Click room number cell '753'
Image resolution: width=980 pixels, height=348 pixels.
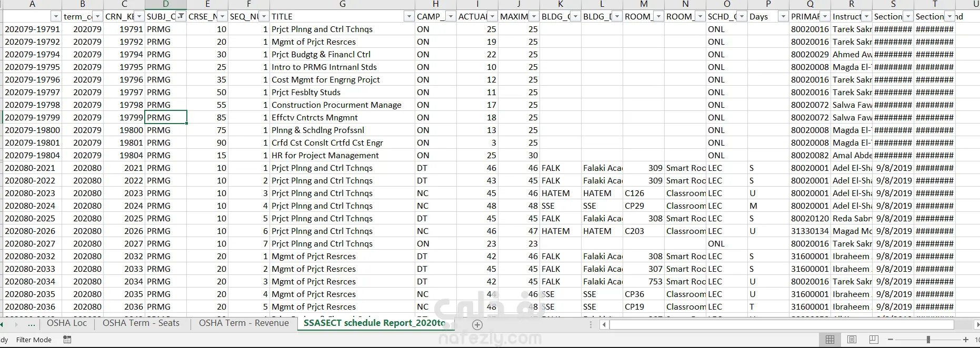coord(644,281)
